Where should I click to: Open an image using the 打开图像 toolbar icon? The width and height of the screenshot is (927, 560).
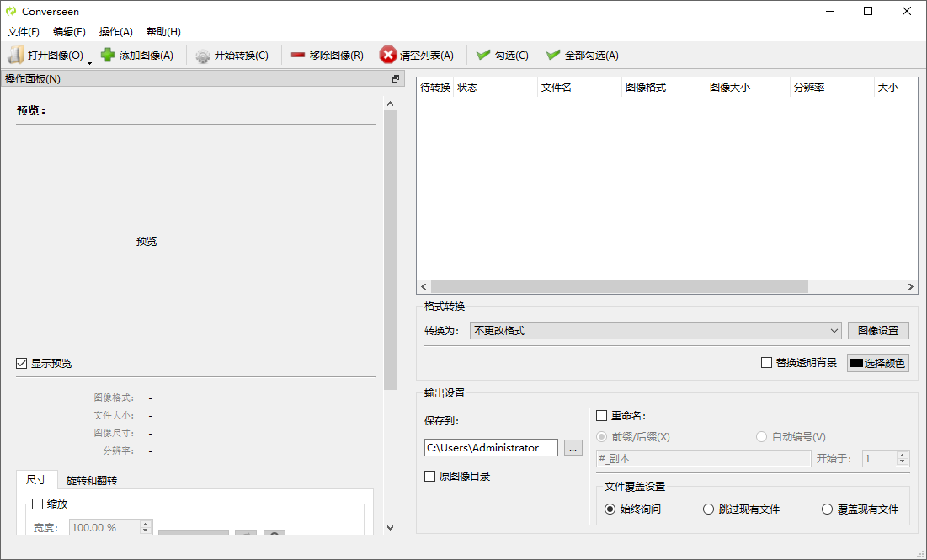(15, 55)
